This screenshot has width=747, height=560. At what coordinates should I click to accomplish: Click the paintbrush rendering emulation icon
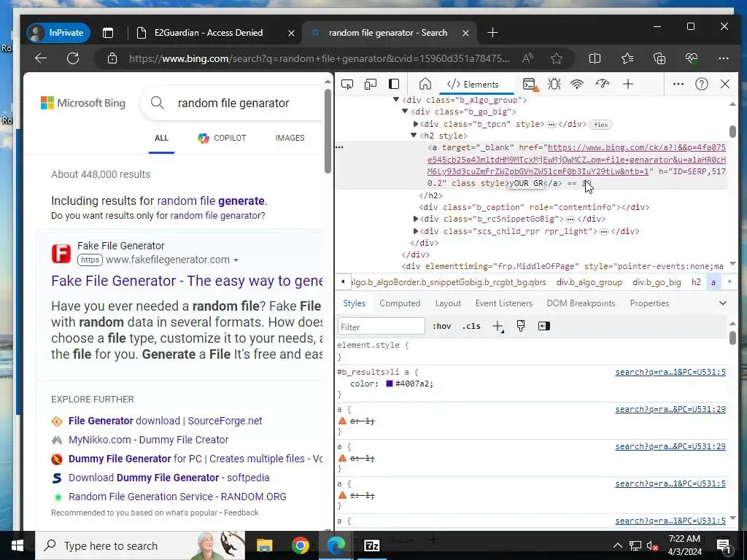click(521, 326)
